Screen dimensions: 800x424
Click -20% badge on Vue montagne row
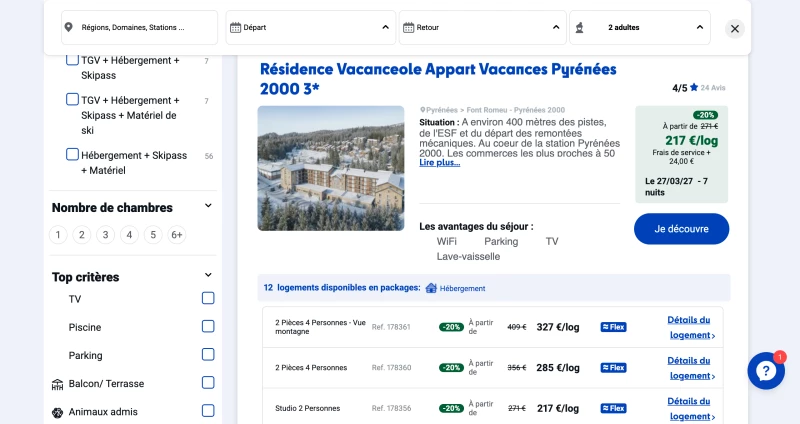[x=451, y=327]
